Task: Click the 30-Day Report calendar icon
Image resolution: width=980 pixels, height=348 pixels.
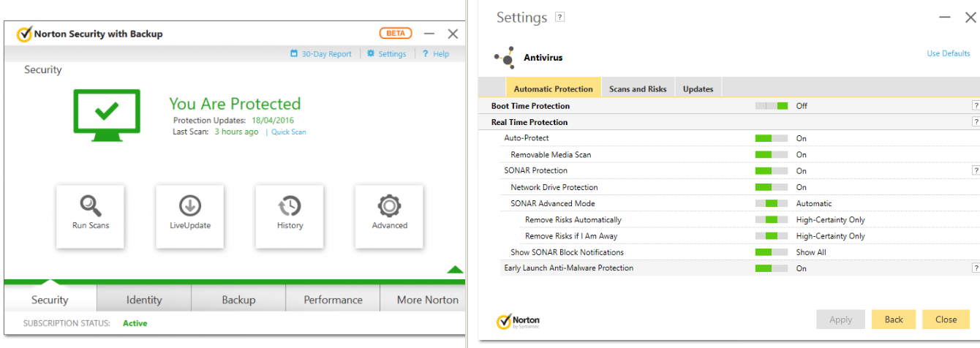Action: 294,53
